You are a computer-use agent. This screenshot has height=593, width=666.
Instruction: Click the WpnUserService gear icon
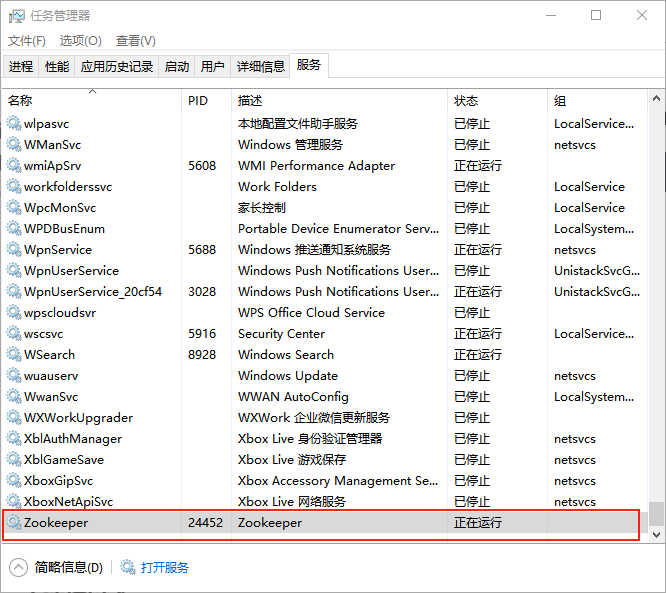pos(14,271)
